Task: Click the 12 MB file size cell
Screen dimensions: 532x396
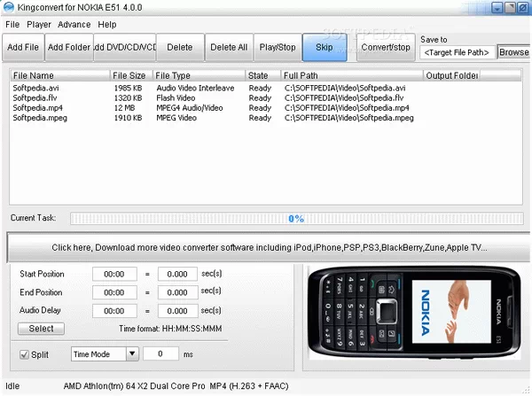Action: tap(124, 108)
